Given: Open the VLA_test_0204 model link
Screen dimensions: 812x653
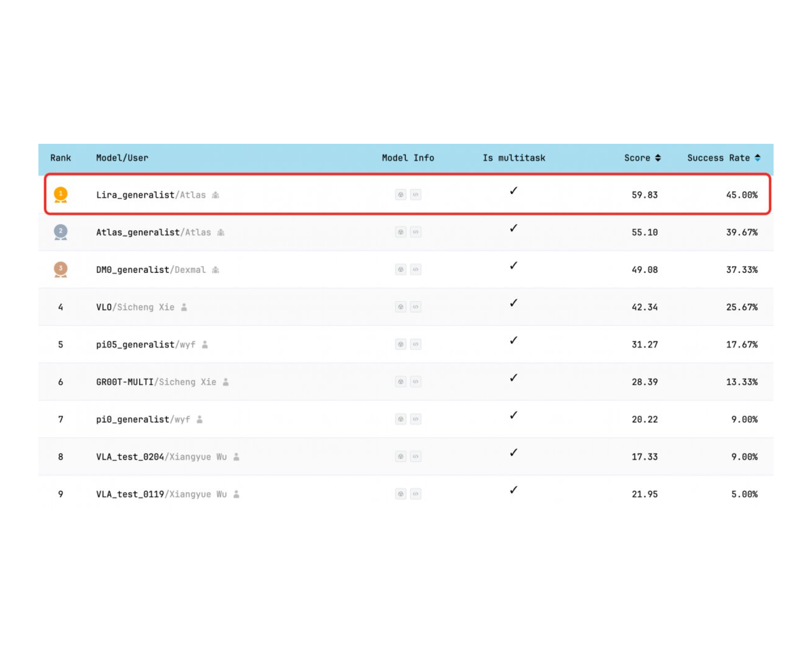Looking at the screenshot, I should [x=130, y=457].
